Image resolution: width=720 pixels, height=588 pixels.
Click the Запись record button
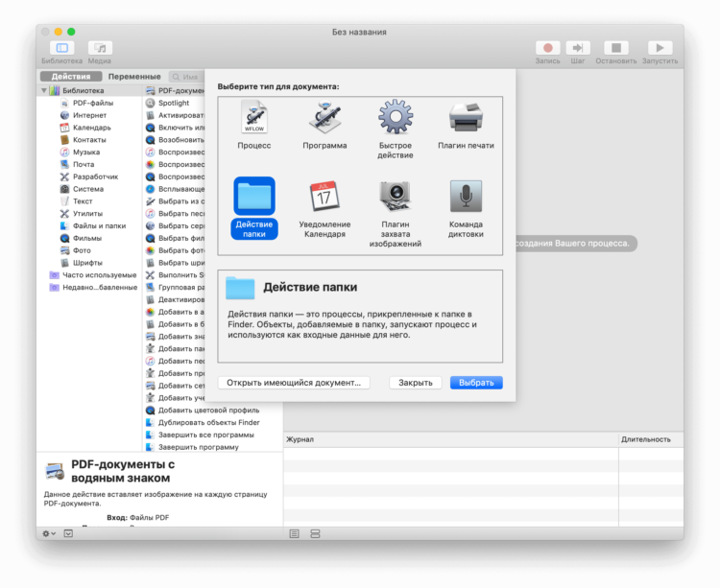(547, 48)
